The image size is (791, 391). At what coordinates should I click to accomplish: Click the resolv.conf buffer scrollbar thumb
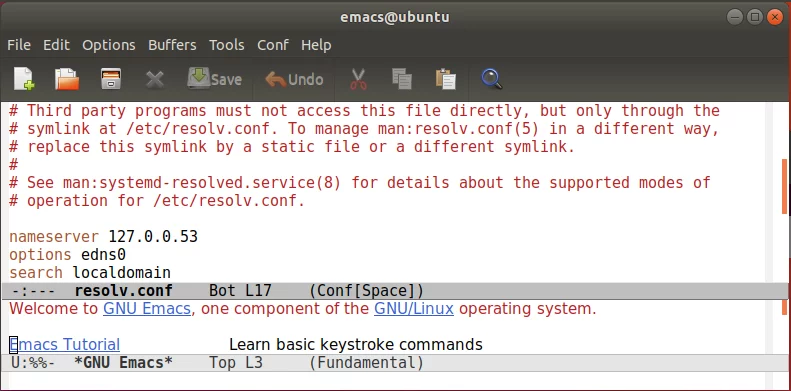click(x=784, y=186)
